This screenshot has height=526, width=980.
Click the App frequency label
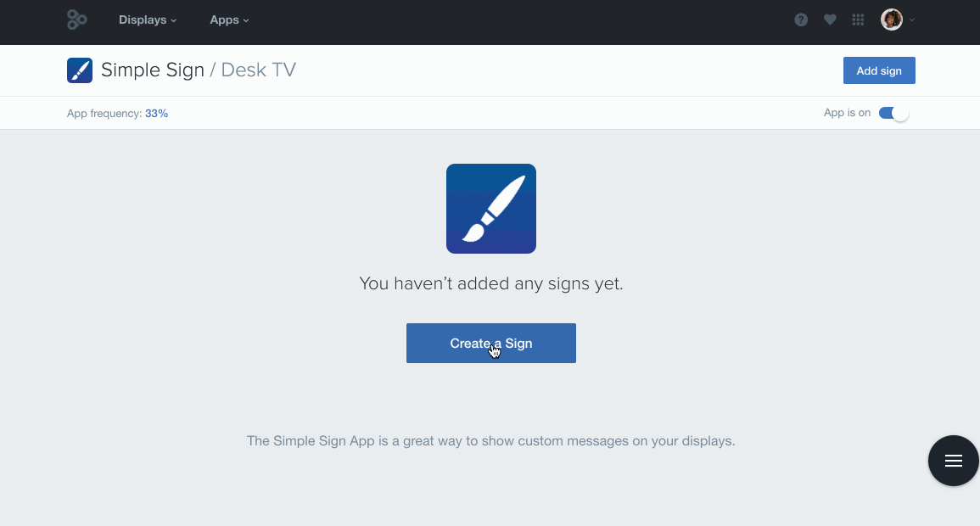[x=104, y=113]
